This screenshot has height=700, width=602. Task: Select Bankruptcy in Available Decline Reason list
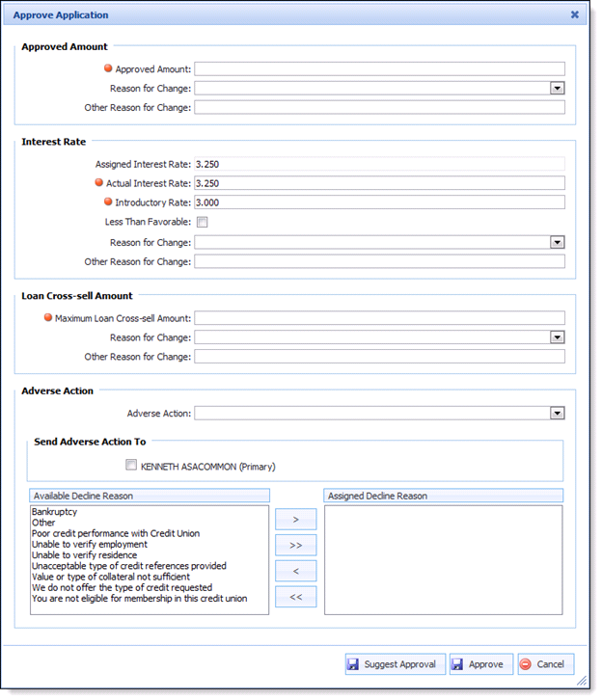tap(54, 512)
